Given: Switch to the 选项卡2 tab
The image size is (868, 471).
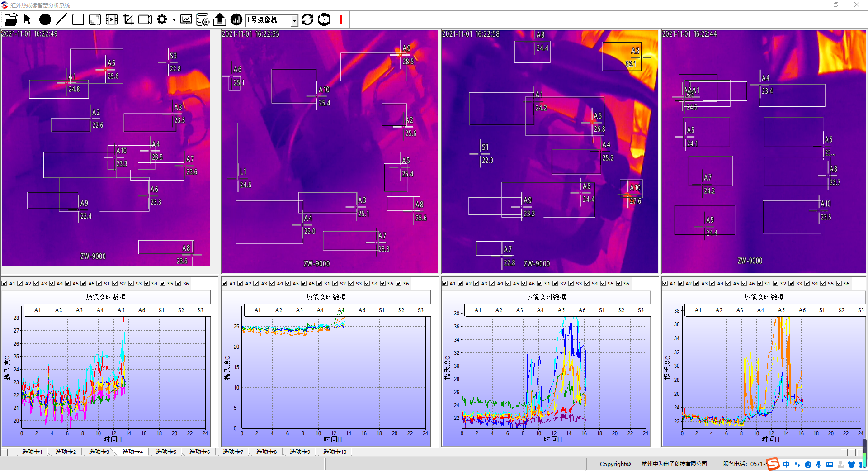Looking at the screenshot, I should point(66,452).
